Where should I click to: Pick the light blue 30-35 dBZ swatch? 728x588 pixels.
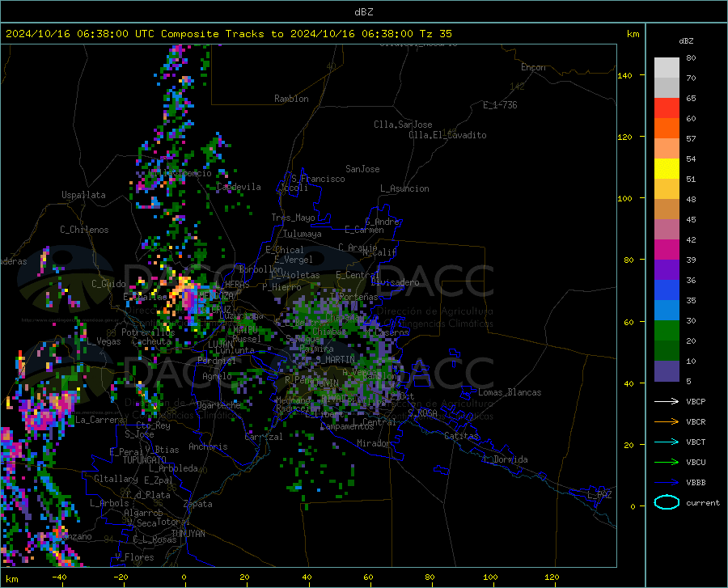[667, 311]
